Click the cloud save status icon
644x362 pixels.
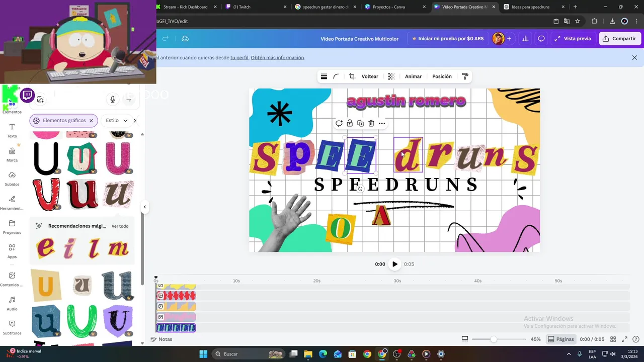pos(185,39)
